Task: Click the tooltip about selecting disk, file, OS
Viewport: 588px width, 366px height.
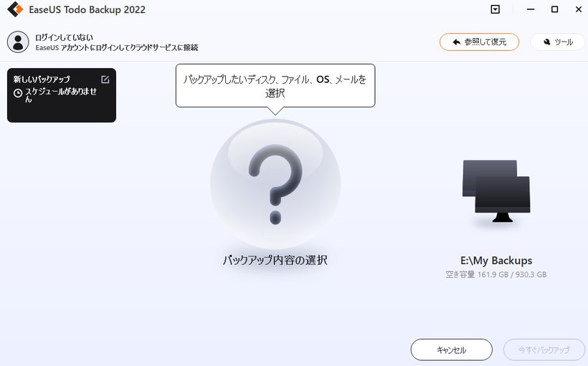Action: point(275,86)
